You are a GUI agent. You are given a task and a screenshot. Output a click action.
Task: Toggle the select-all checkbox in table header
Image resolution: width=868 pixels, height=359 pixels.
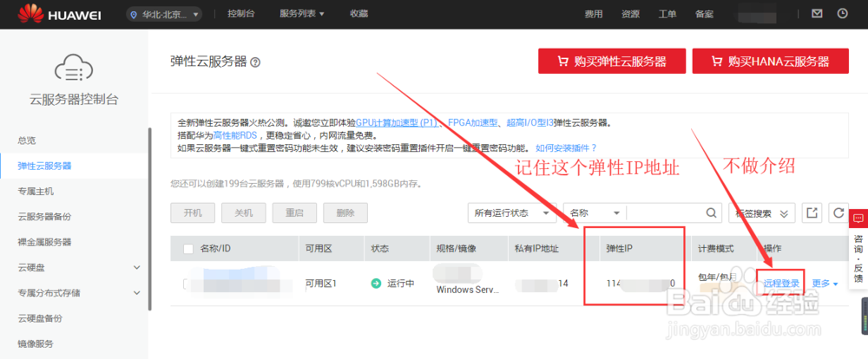click(188, 249)
